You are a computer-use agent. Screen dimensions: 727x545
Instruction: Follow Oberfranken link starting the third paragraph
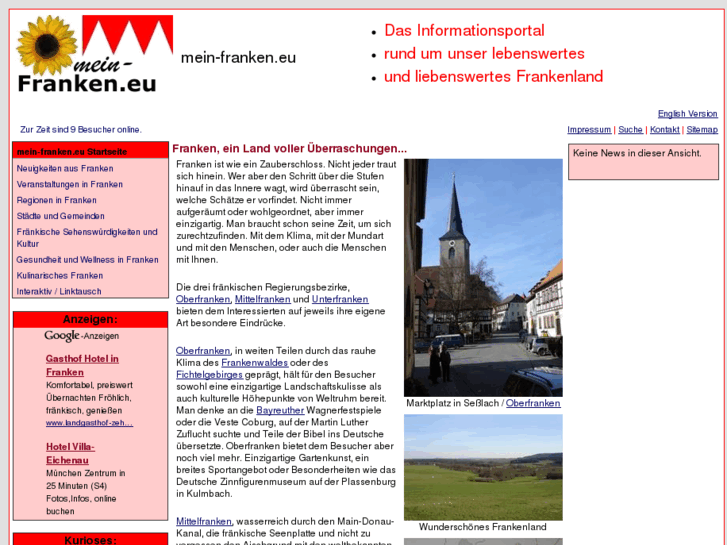click(203, 351)
